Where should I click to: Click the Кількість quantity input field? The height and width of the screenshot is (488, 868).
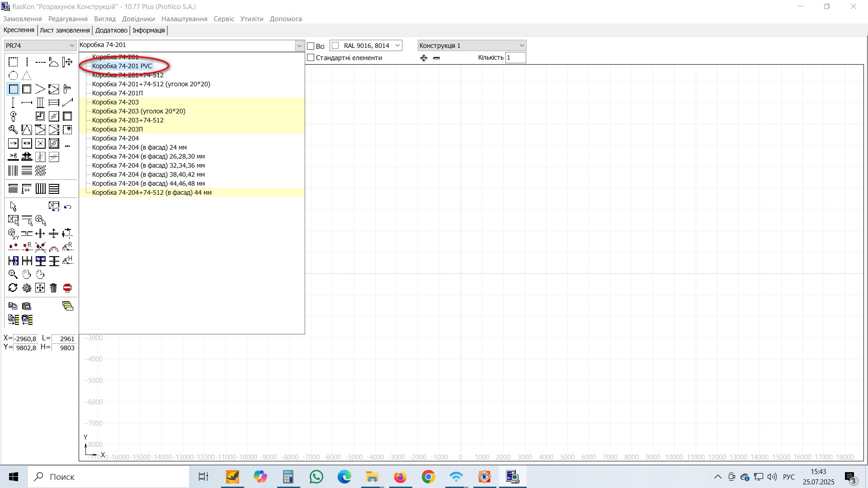click(x=515, y=57)
